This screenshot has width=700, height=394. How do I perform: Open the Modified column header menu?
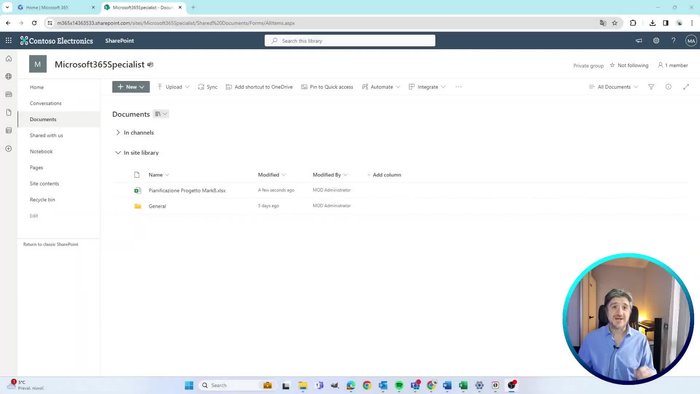point(271,175)
